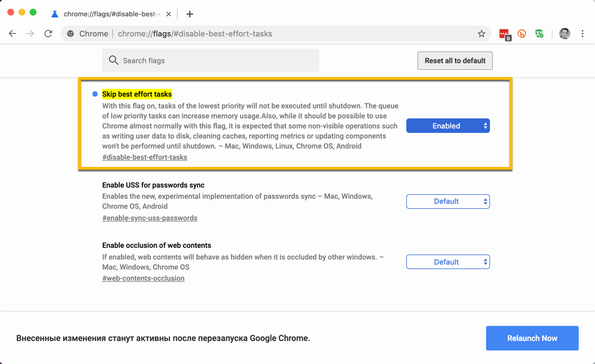Open the green shield extension
Image resolution: width=595 pixels, height=364 pixels.
click(x=539, y=33)
